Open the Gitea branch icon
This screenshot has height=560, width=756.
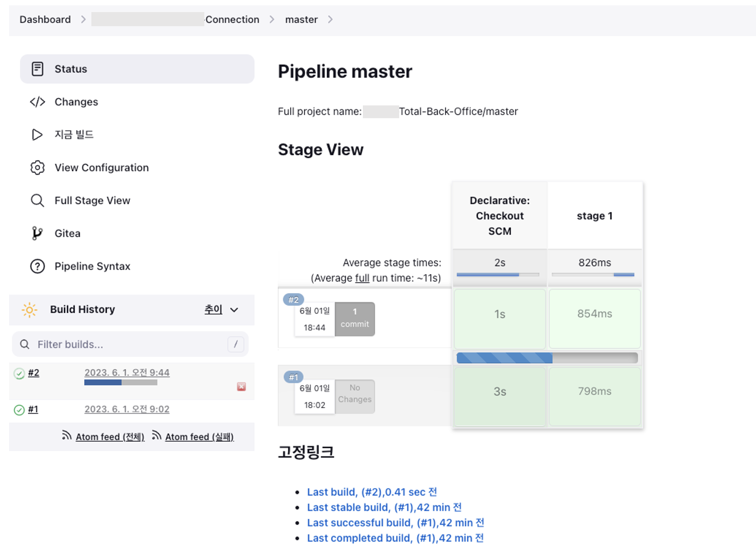pyautogui.click(x=37, y=233)
